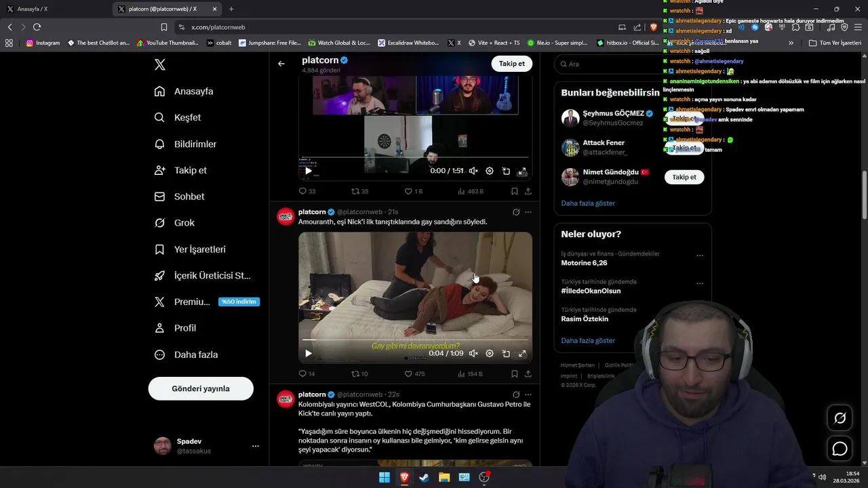The image size is (868, 488).
Task: Open Grok from the sidebar
Action: tap(174, 223)
